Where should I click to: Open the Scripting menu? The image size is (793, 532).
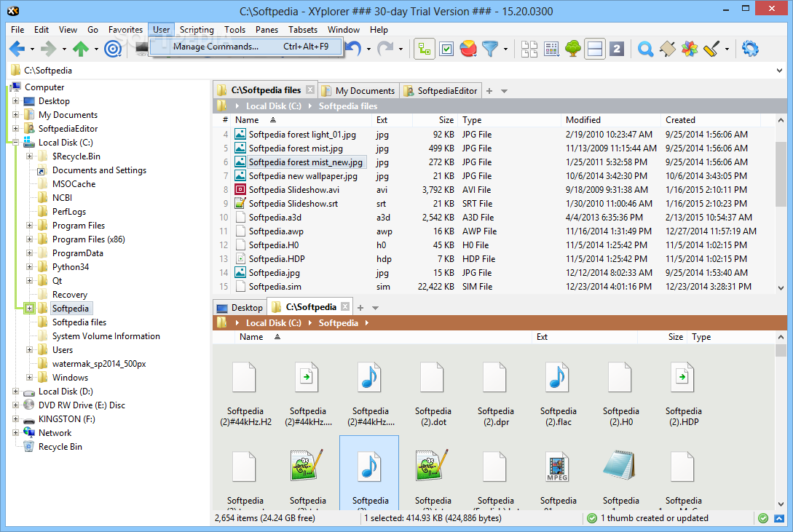(x=197, y=30)
